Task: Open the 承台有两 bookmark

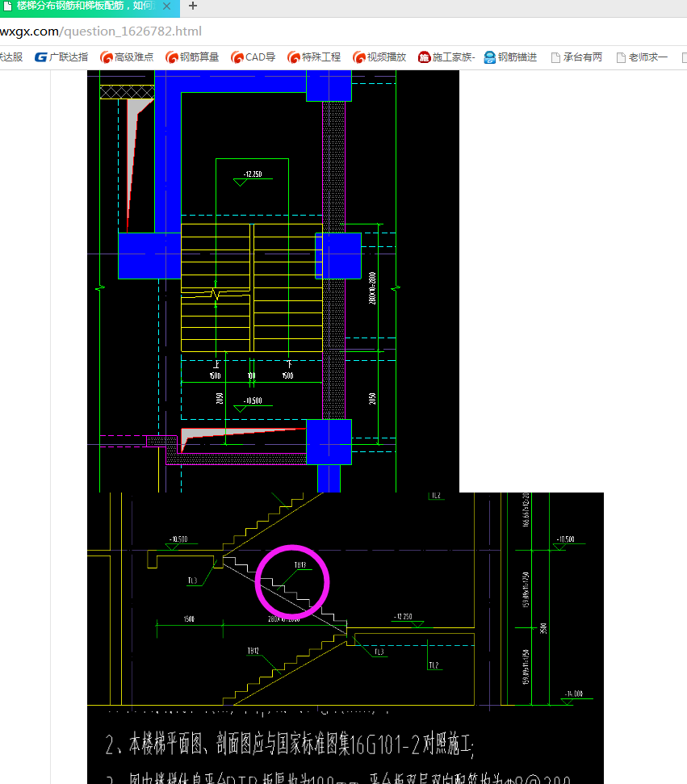Action: click(576, 57)
